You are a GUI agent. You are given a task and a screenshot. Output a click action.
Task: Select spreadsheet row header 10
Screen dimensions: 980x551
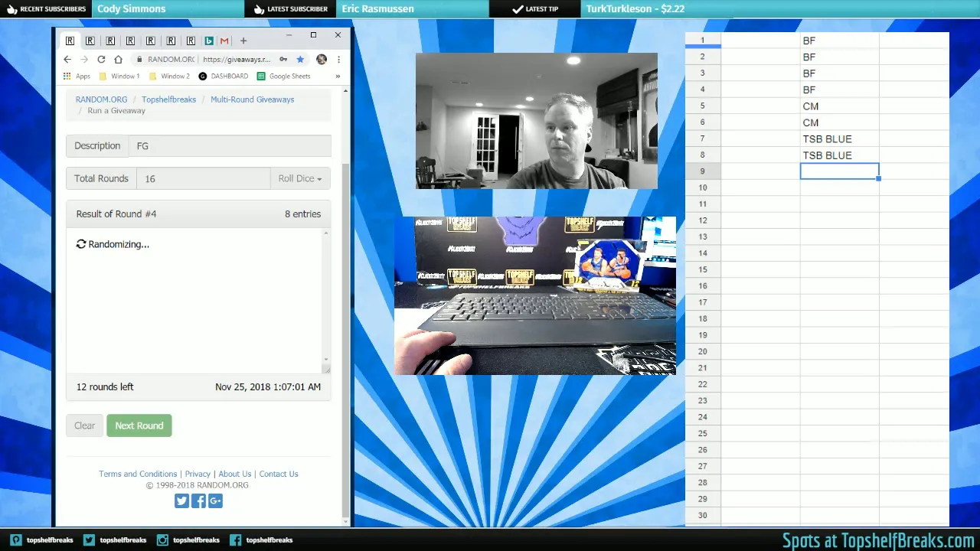click(703, 187)
